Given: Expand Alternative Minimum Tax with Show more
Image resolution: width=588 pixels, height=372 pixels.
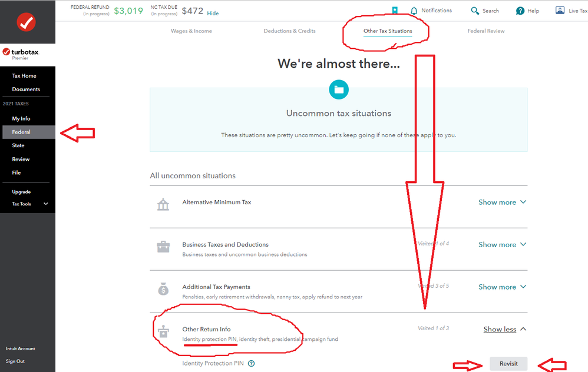Looking at the screenshot, I should [502, 202].
